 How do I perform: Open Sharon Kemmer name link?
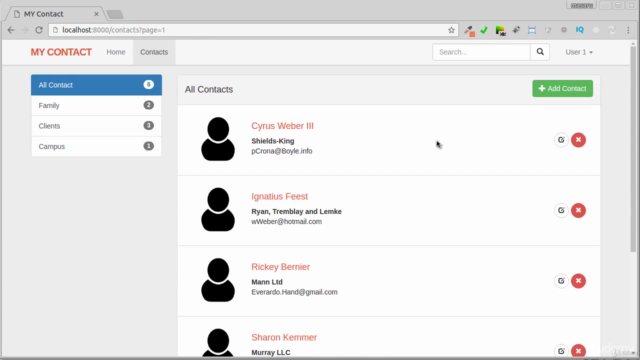pyautogui.click(x=284, y=338)
